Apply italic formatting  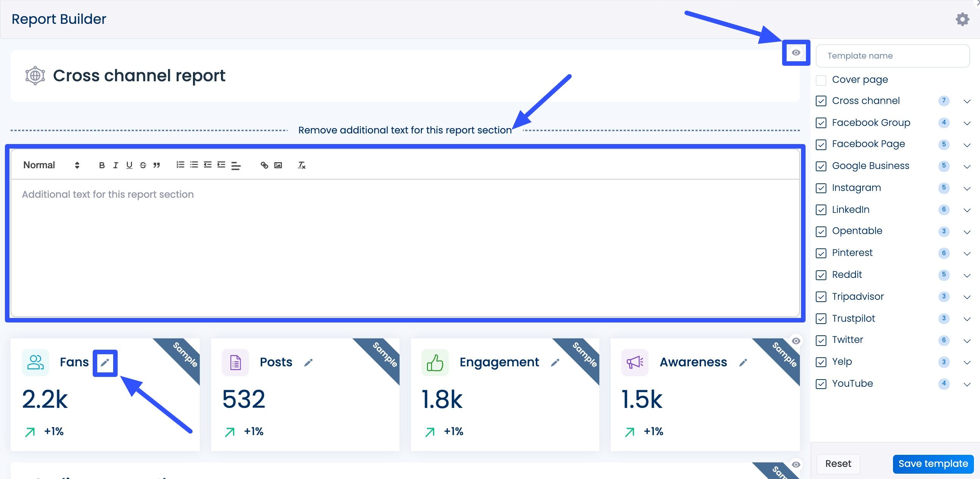click(115, 165)
